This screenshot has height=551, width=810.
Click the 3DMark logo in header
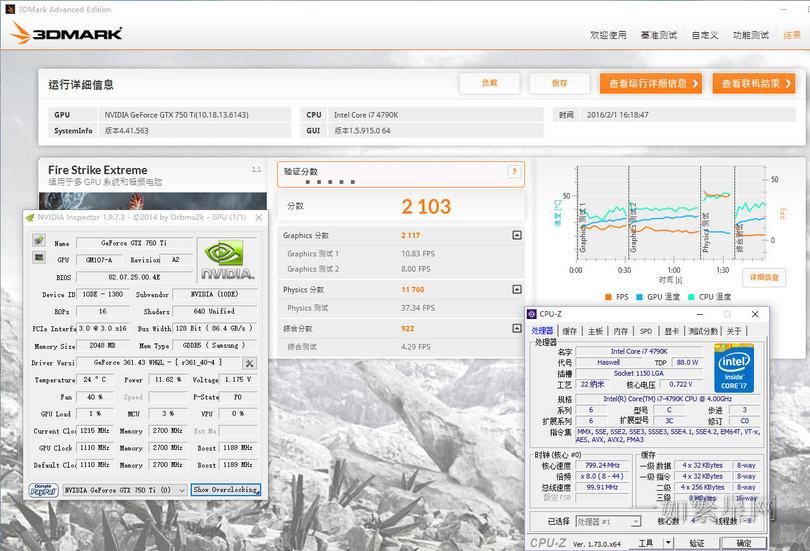tap(66, 33)
